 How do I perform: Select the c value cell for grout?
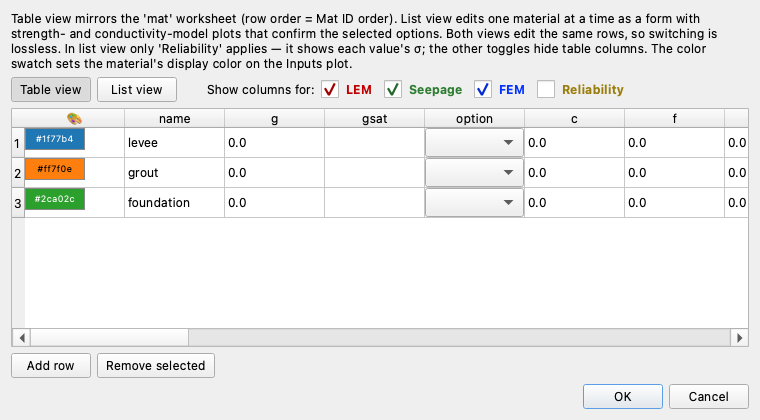(x=574, y=173)
